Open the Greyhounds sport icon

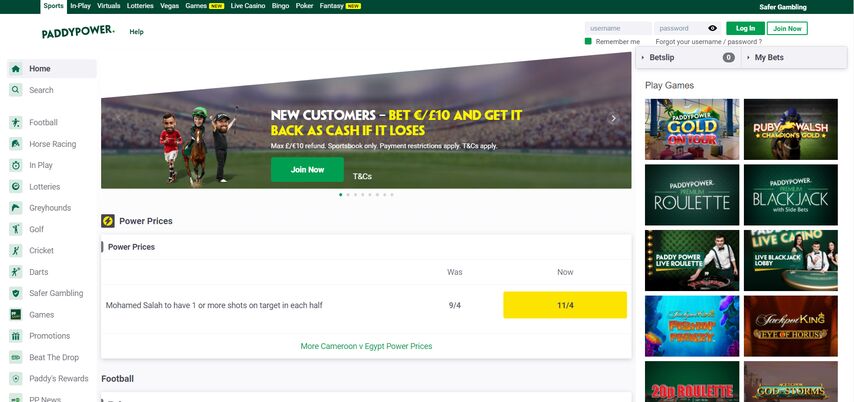[16, 208]
